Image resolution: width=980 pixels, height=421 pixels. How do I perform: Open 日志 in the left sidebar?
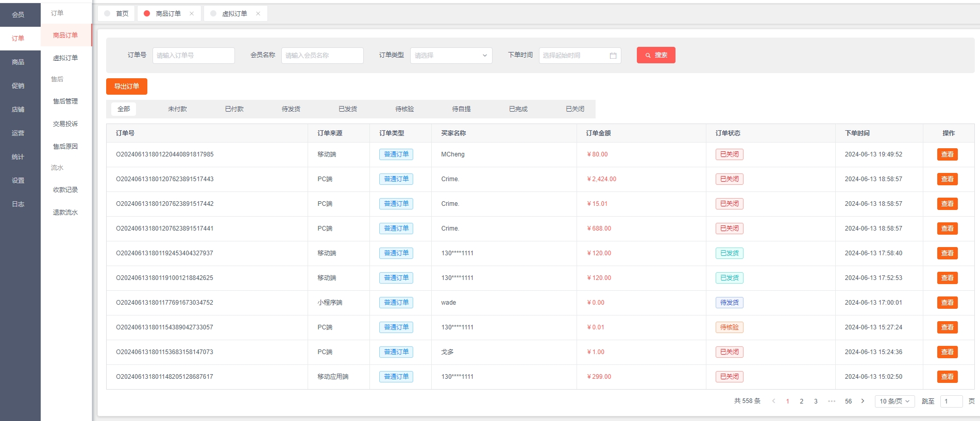click(x=20, y=204)
